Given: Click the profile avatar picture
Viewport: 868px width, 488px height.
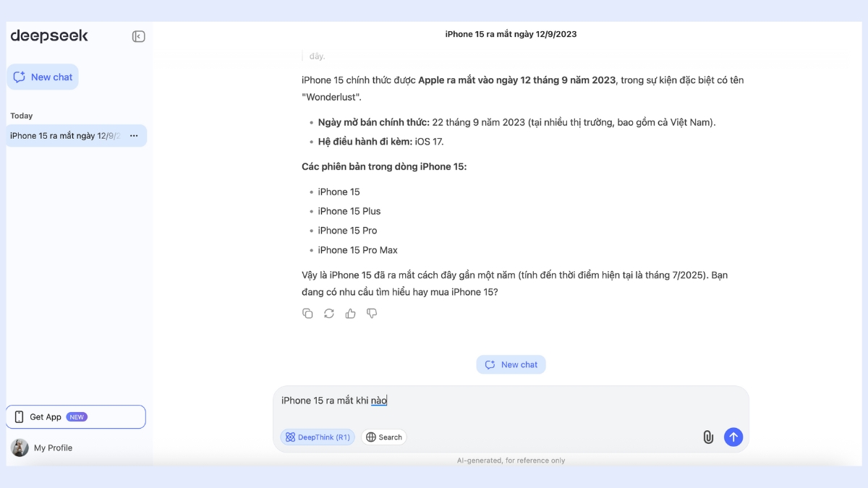Looking at the screenshot, I should tap(20, 448).
